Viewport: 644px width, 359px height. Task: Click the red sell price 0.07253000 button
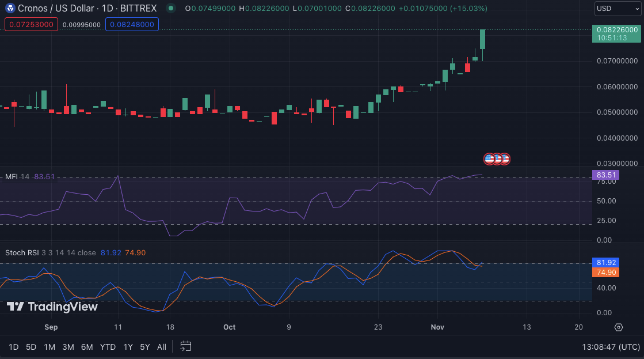click(31, 24)
